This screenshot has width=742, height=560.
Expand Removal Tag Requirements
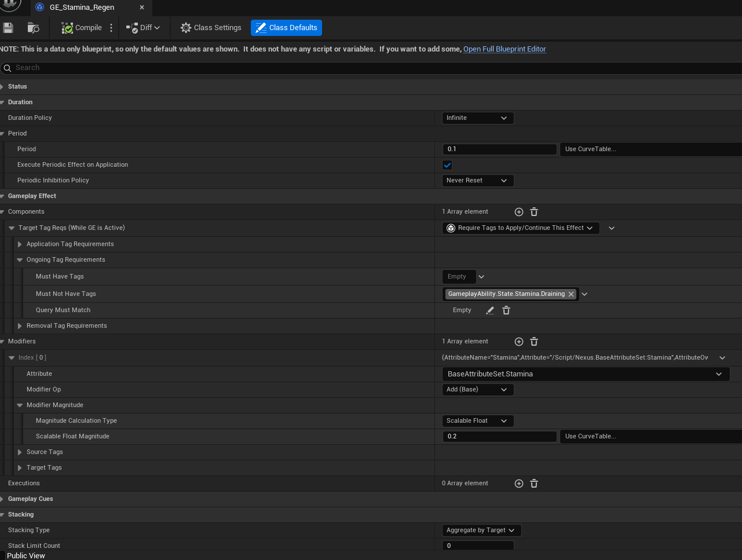tap(20, 325)
